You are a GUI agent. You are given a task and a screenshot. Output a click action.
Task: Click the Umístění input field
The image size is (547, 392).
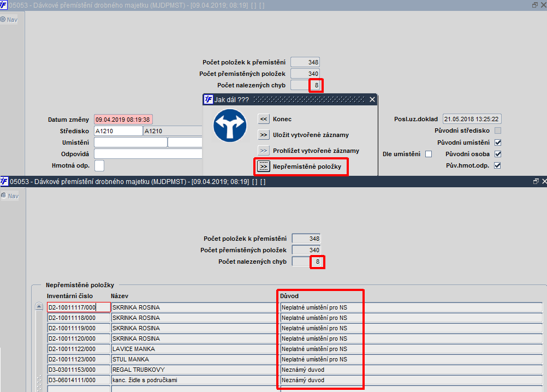click(x=130, y=142)
